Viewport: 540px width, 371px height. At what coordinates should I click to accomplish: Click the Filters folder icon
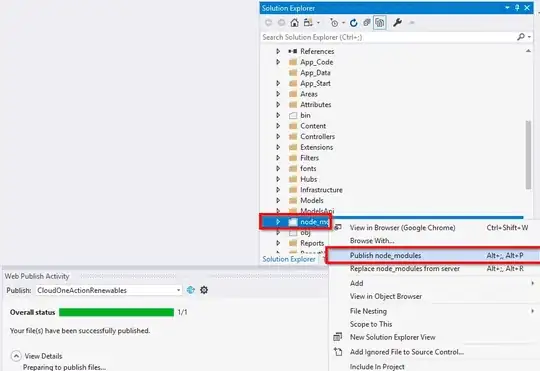pos(293,158)
